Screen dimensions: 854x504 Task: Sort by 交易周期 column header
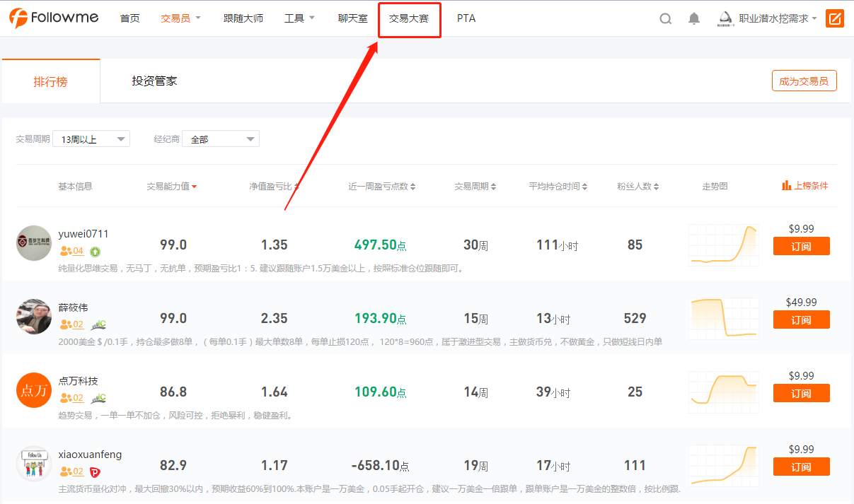(475, 187)
